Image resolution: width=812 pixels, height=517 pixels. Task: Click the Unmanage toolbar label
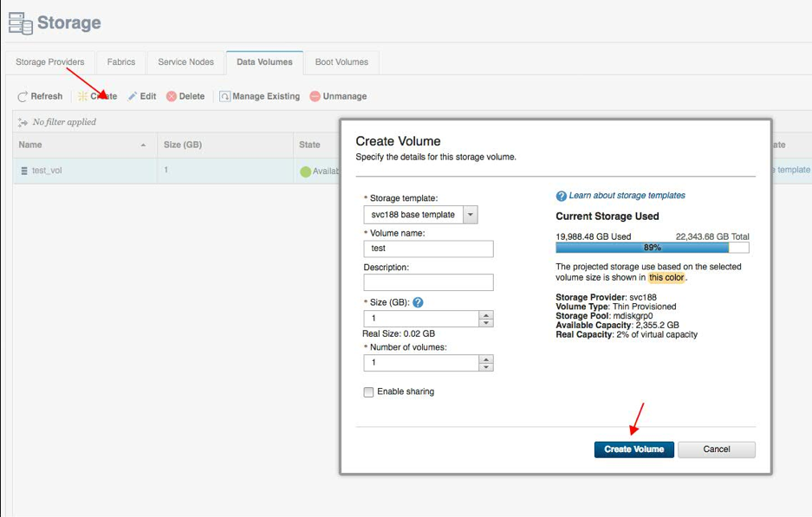[x=345, y=96]
